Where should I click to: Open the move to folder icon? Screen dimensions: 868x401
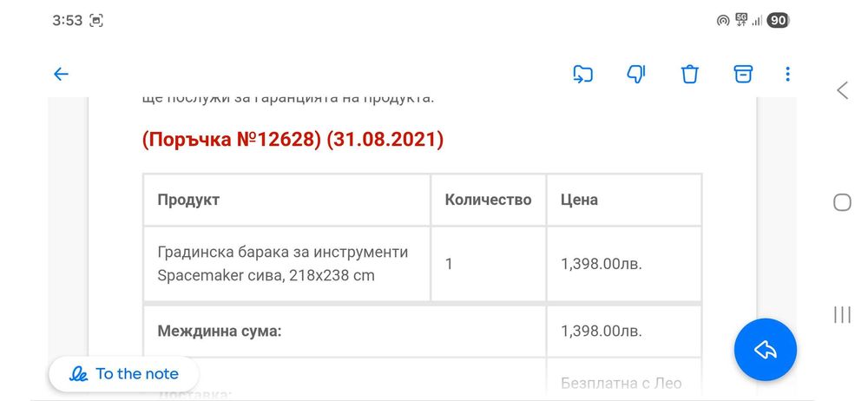[x=582, y=75]
